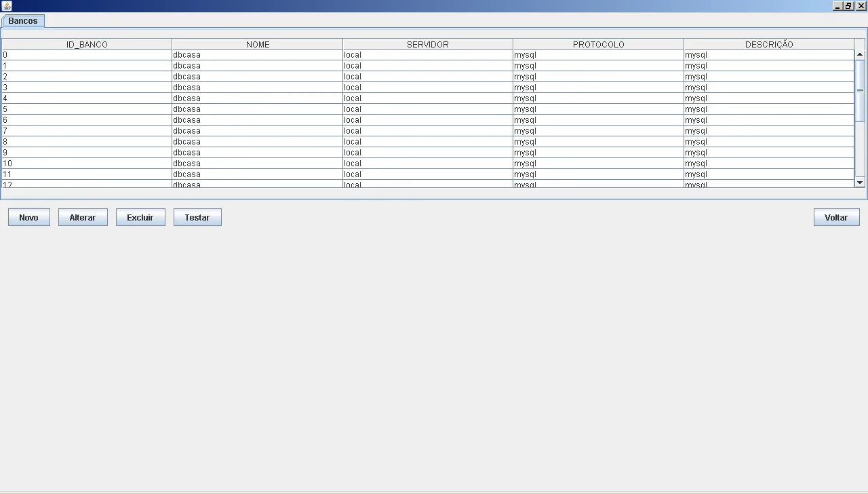Image resolution: width=868 pixels, height=494 pixels.
Task: Click the dbcasa name cell in row 0
Action: pos(258,55)
